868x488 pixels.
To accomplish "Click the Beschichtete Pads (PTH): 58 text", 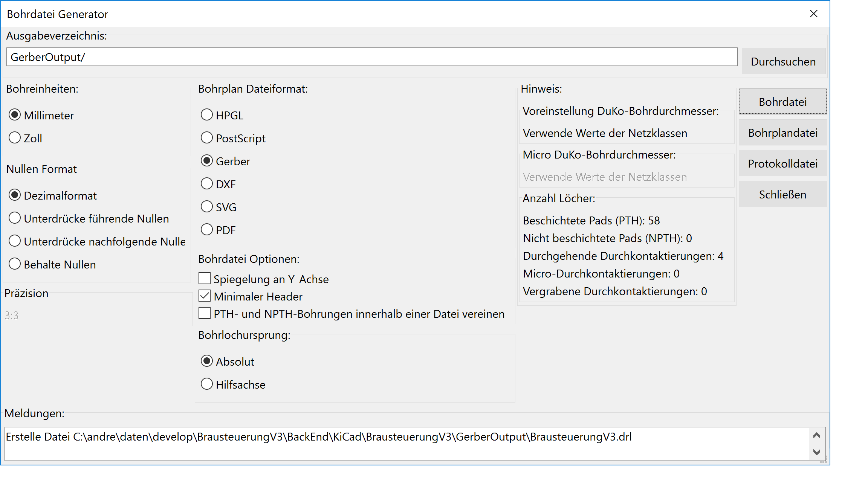I will click(x=591, y=221).
